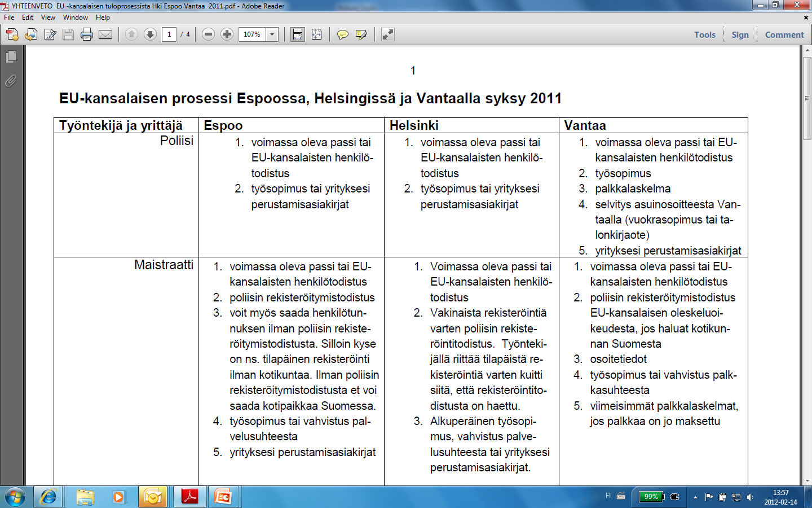Screen dimensions: 812x508
Task: Go to previous page arrow button
Action: click(131, 34)
